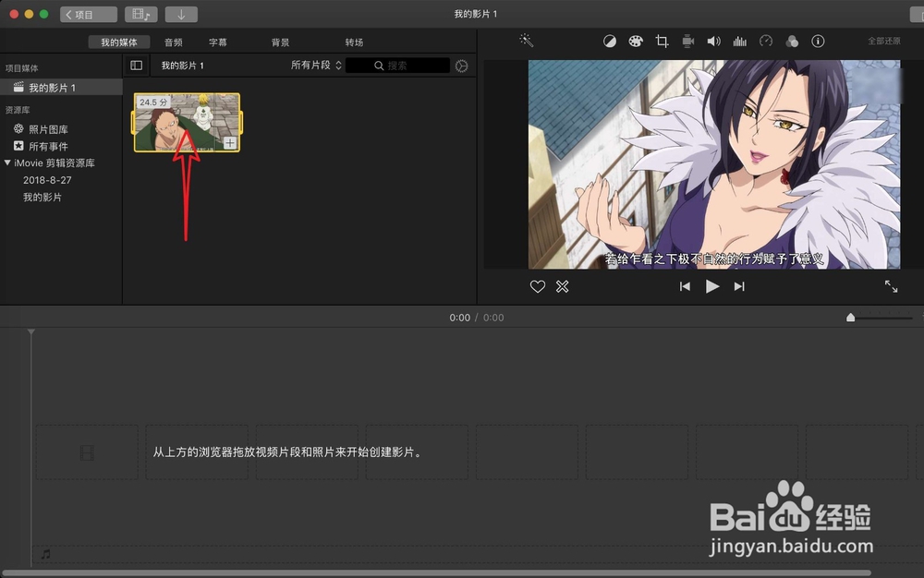Click the import media down-arrow button
924x578 pixels.
(x=181, y=14)
